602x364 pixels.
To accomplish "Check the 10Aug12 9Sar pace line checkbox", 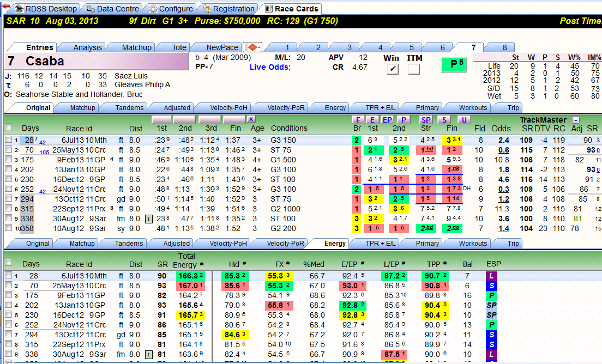I will 8,228.
